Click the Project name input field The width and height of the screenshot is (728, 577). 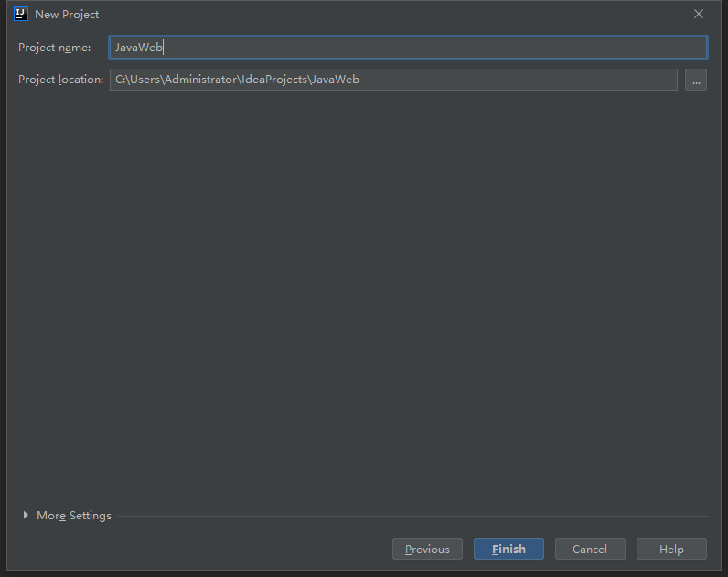click(408, 48)
